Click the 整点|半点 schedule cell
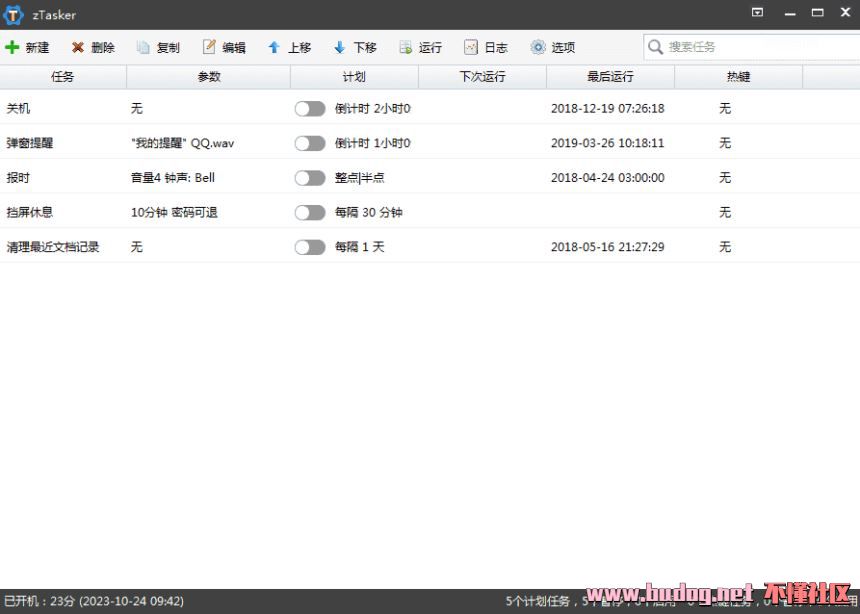Image resolution: width=860 pixels, height=614 pixels. coord(360,178)
